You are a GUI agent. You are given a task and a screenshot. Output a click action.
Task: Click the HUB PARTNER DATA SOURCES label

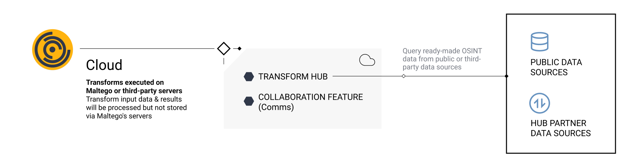560,128
